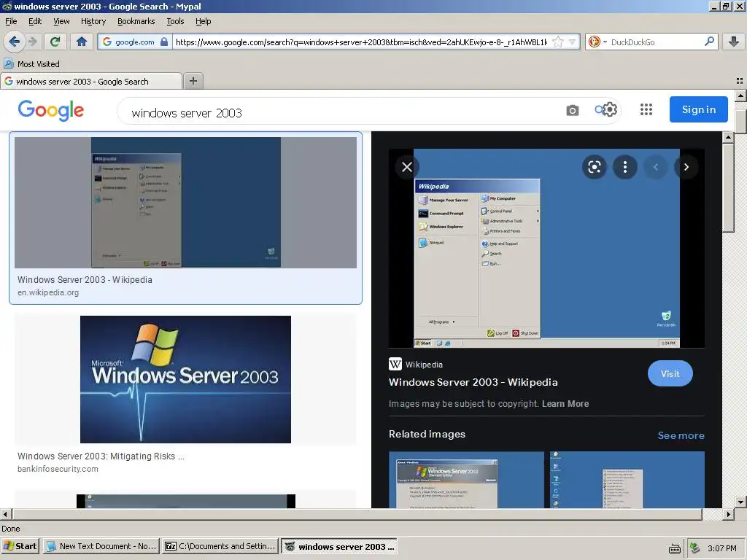
Task: Go back with the browser back arrow
Action: tap(14, 42)
